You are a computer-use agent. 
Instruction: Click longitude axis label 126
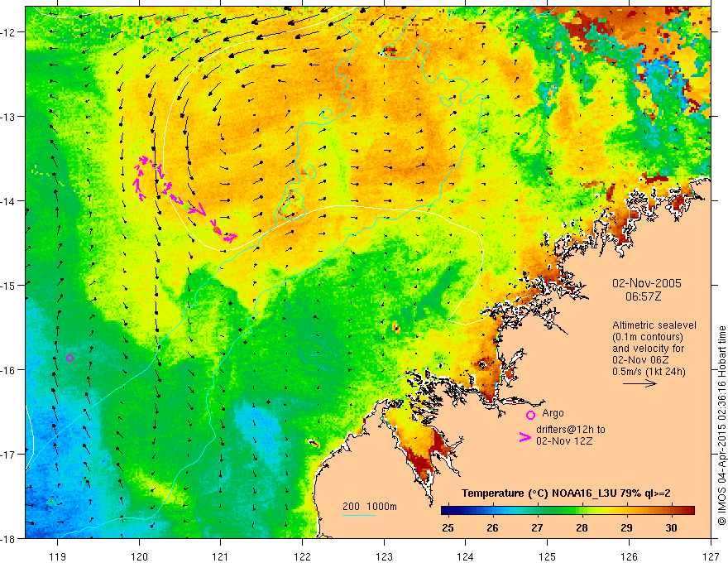click(629, 557)
